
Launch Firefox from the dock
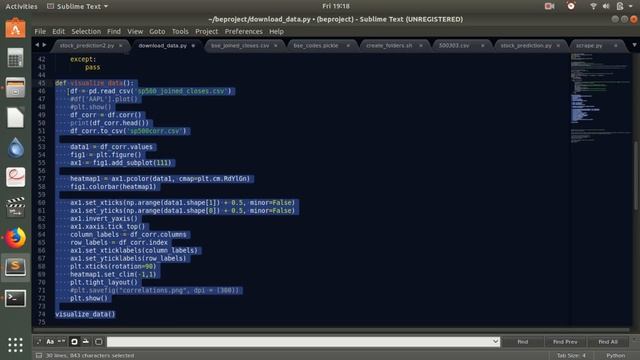coord(16,238)
